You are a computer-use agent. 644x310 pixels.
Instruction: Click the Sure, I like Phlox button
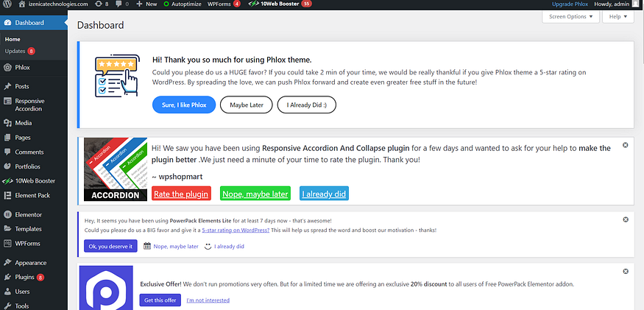(184, 105)
